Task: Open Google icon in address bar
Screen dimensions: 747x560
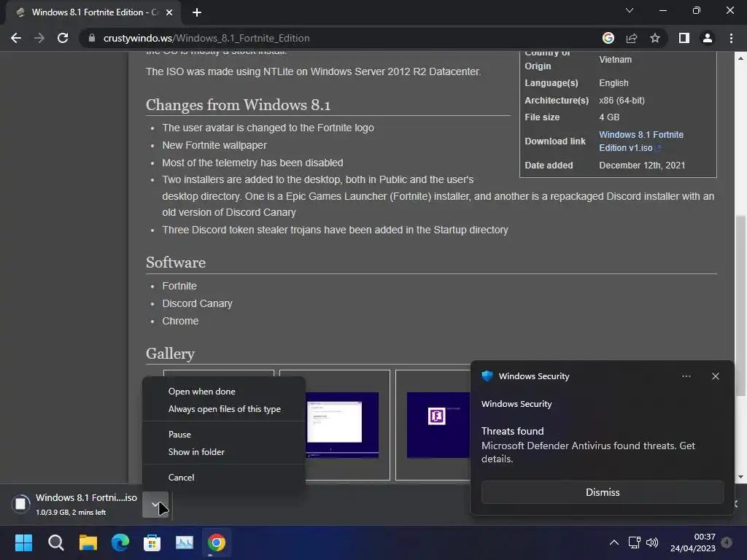Action: (x=608, y=38)
